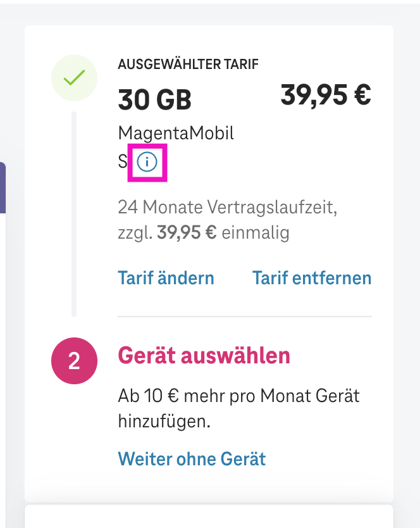Click the 'Tarif ändern' link
Image resolution: width=420 pixels, height=528 pixels.
(166, 278)
